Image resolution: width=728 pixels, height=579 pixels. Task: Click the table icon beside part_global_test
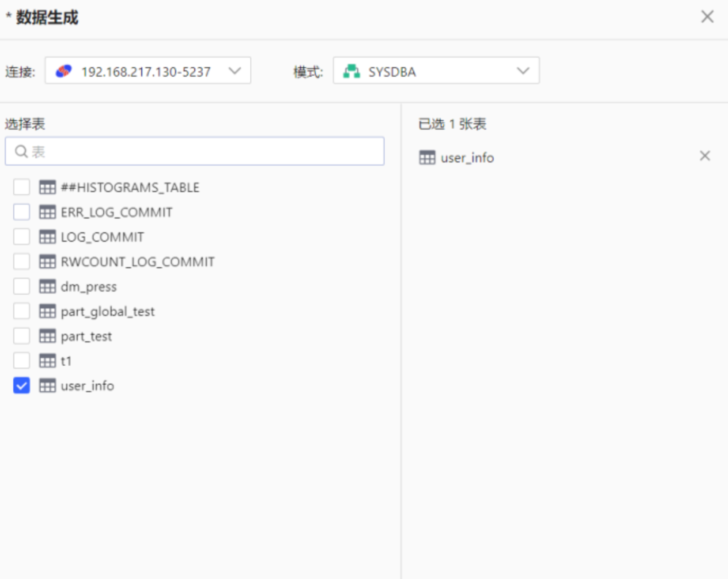pyautogui.click(x=47, y=312)
